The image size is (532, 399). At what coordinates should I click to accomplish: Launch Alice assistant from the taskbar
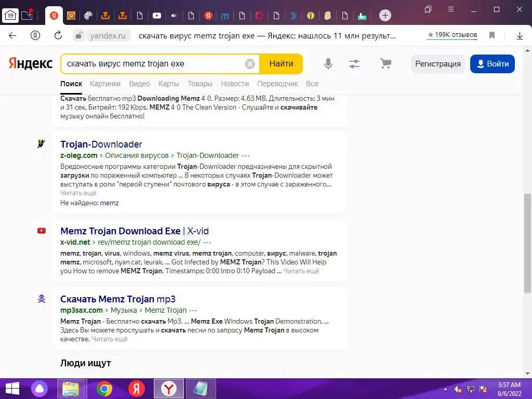(39, 389)
